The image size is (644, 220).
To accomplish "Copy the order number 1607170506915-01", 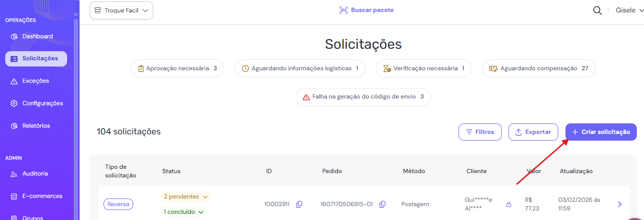I will click(x=382, y=204).
